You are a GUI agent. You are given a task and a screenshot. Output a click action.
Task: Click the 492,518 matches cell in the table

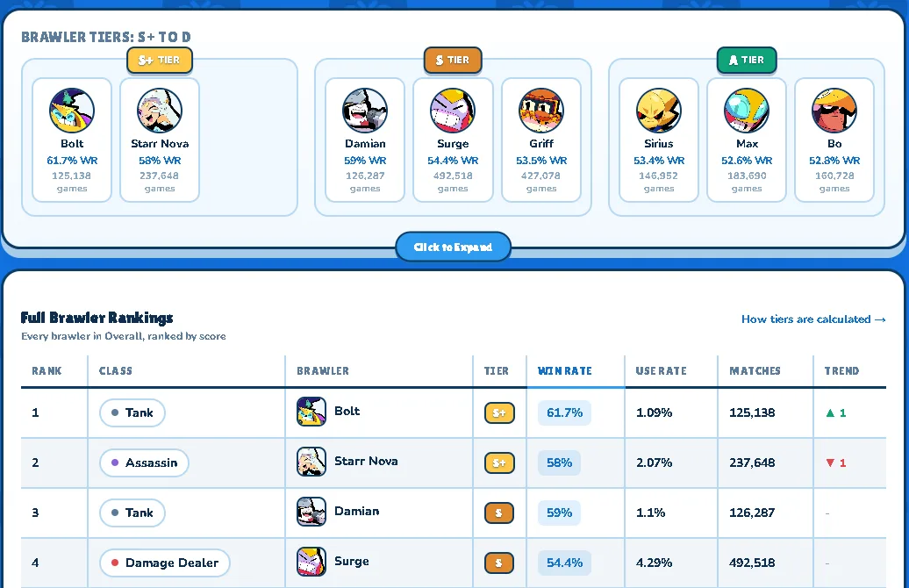tap(752, 563)
